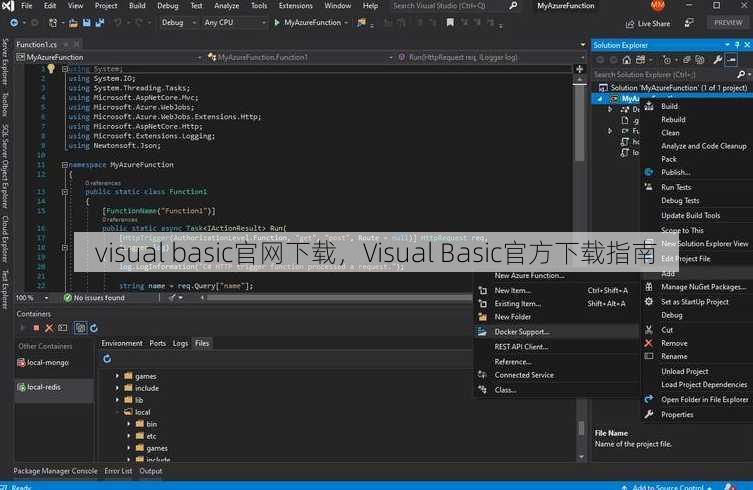Screen dimensions: 753x490
Task: Click Collapse All in Solution Explorer toolbar
Action: coord(687,60)
